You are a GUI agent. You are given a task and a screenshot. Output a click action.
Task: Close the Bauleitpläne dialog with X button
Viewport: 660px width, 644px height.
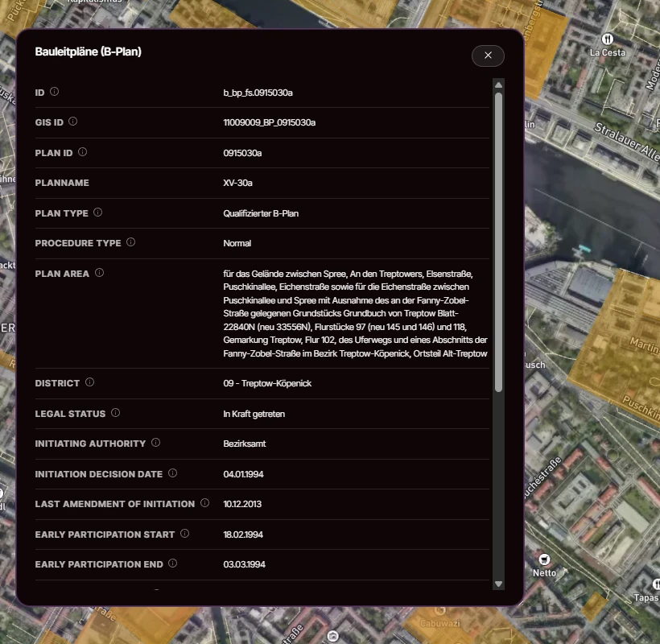(x=488, y=56)
